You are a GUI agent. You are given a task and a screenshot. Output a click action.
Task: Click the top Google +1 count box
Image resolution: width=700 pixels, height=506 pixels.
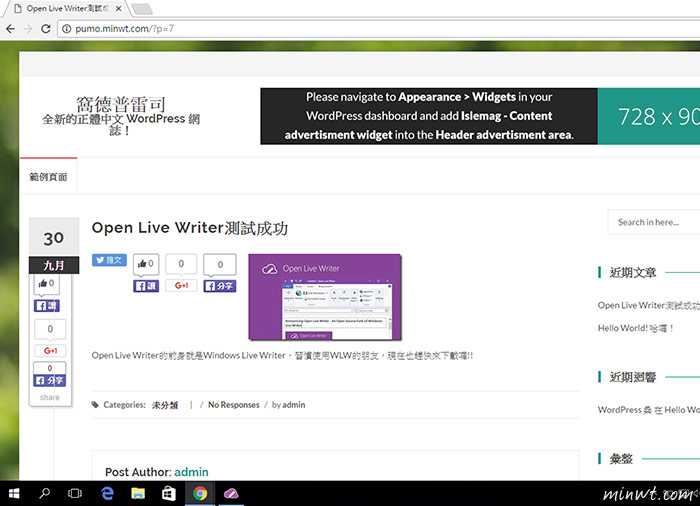181,264
